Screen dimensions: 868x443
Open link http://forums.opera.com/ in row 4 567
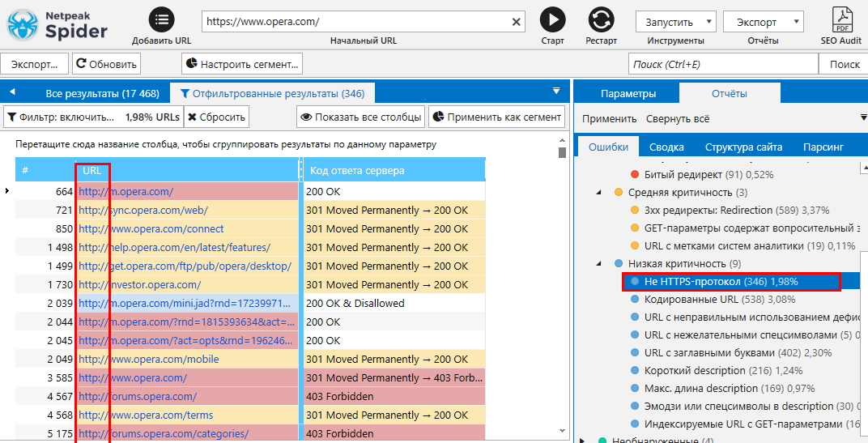click(138, 397)
